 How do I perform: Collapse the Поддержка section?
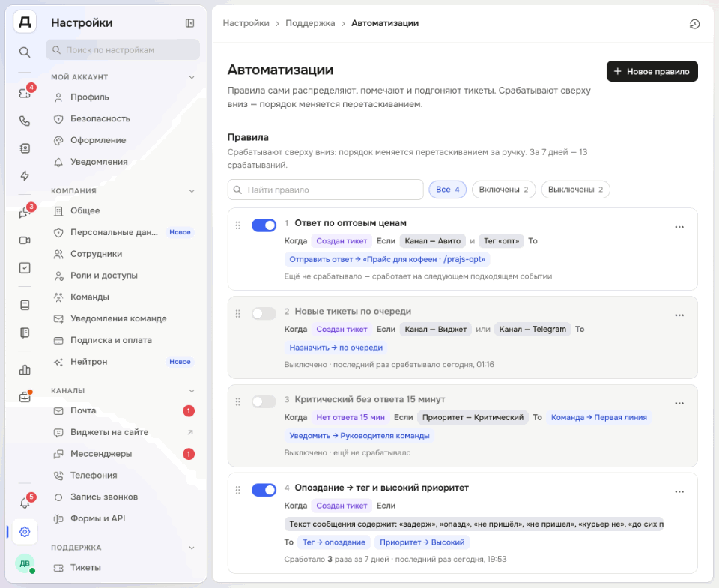(192, 548)
